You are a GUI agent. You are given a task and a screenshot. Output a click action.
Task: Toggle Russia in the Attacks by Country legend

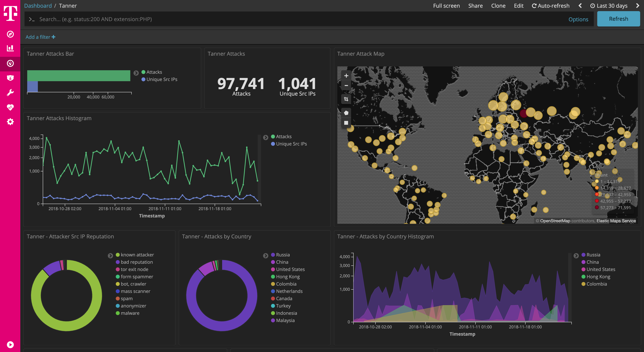point(283,255)
